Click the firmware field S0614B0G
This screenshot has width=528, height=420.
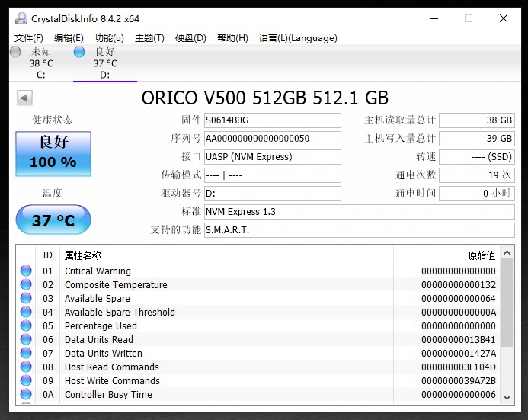point(273,120)
